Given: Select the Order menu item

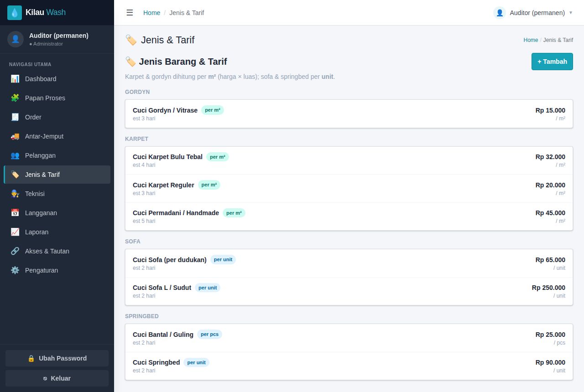Looking at the screenshot, I should point(57,117).
